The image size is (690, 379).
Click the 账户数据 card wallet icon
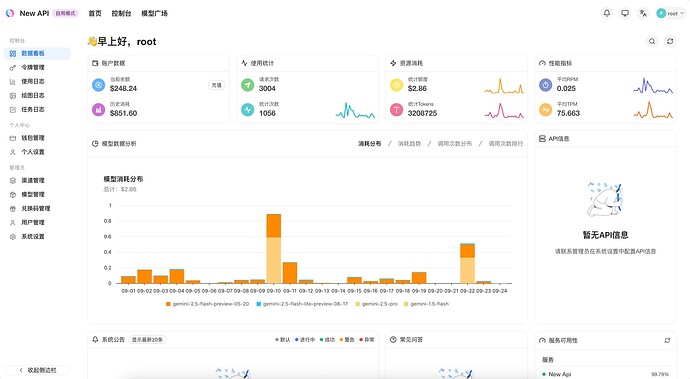pyautogui.click(x=95, y=63)
